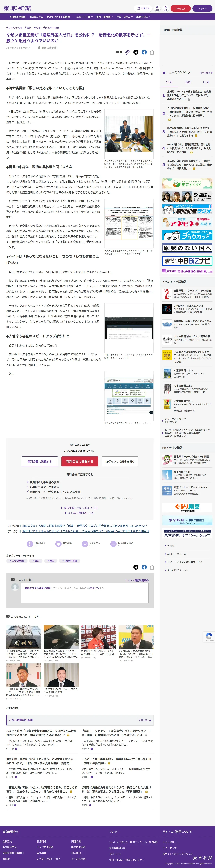Open 記事一覧 link in こちら特報部の新着
Screen dimensions: 215x868
tap(145, 720)
